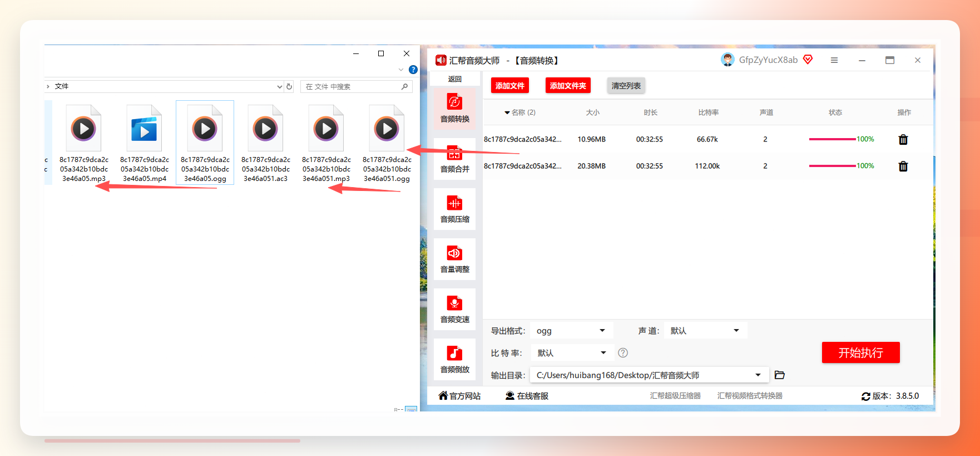Select the 3e46a05.mp4 video file in Explorer
This screenshot has width=980, height=456.
point(145,143)
